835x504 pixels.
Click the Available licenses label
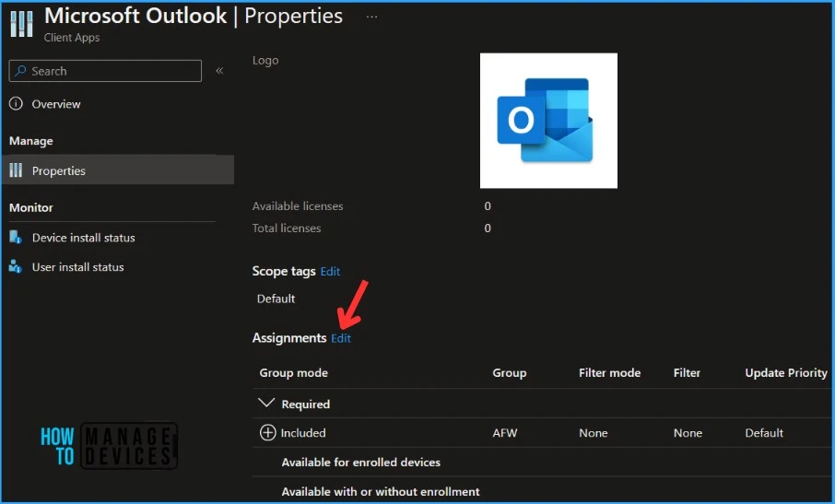pyautogui.click(x=298, y=206)
